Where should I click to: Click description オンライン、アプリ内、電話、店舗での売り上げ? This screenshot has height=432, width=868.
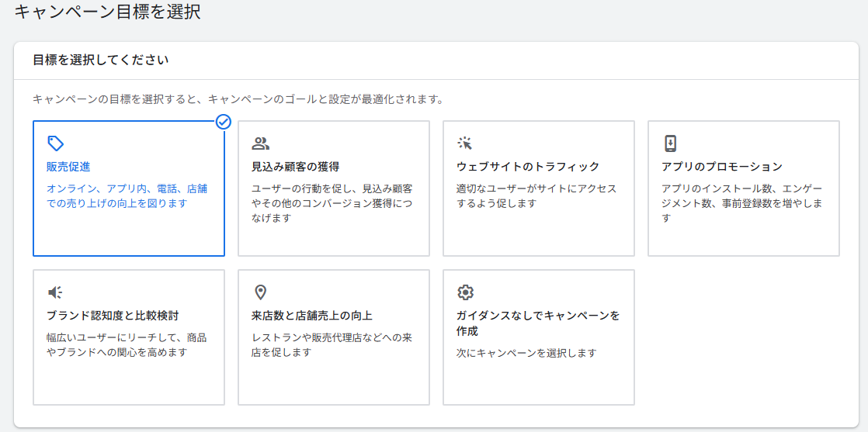point(127,195)
